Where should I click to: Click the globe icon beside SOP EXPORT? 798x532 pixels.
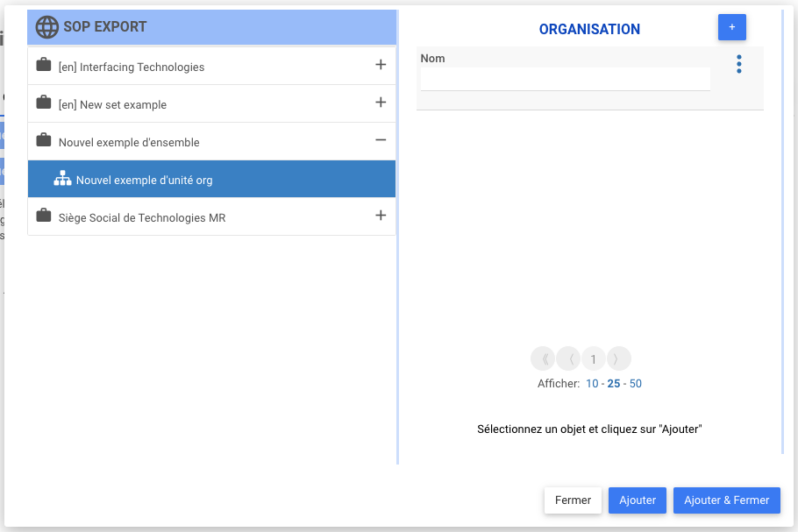[x=46, y=27]
